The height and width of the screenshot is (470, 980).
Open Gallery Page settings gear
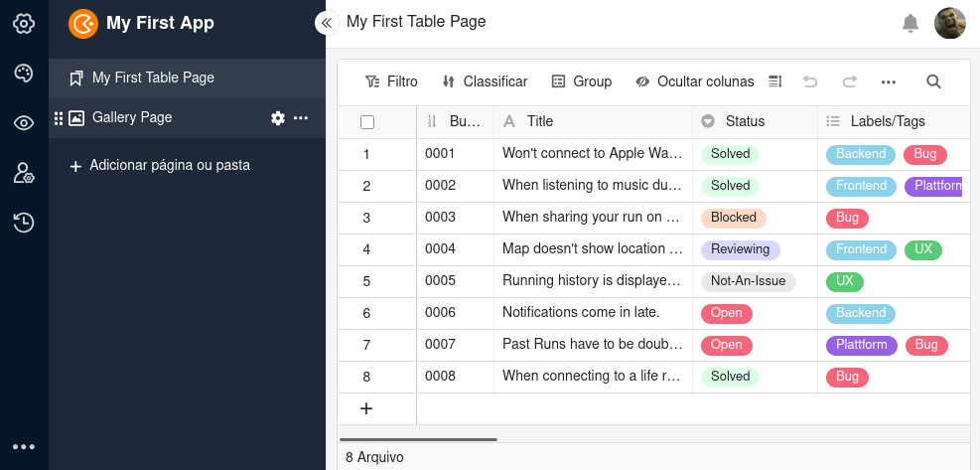coord(277,117)
